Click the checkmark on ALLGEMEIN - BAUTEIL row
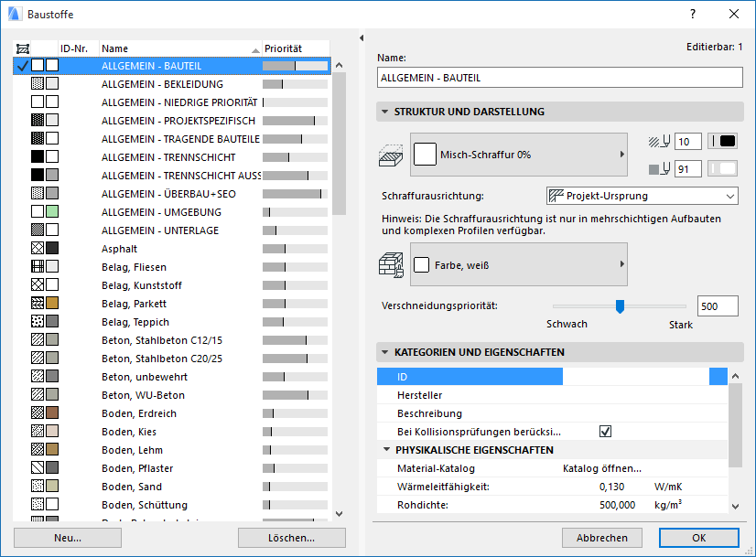 tap(22, 65)
